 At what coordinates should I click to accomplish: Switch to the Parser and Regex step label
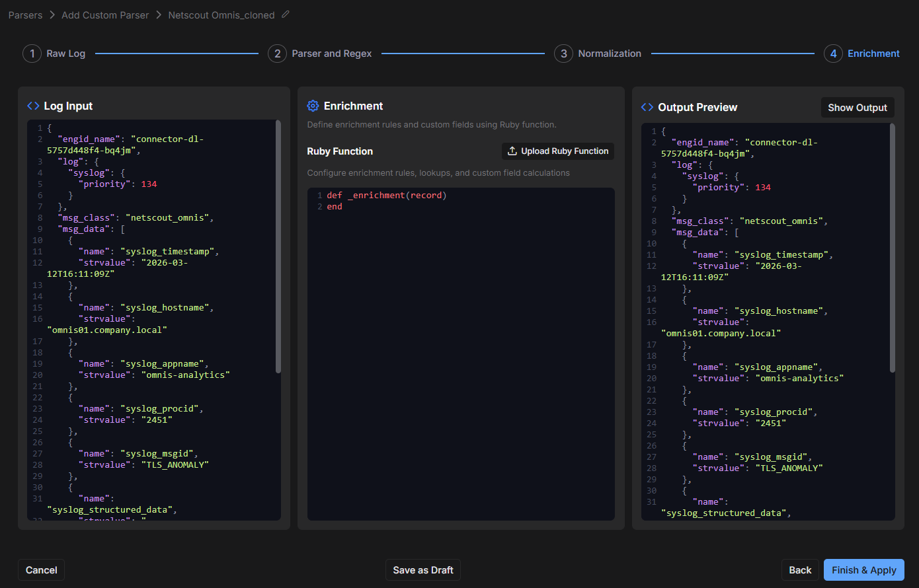click(331, 54)
